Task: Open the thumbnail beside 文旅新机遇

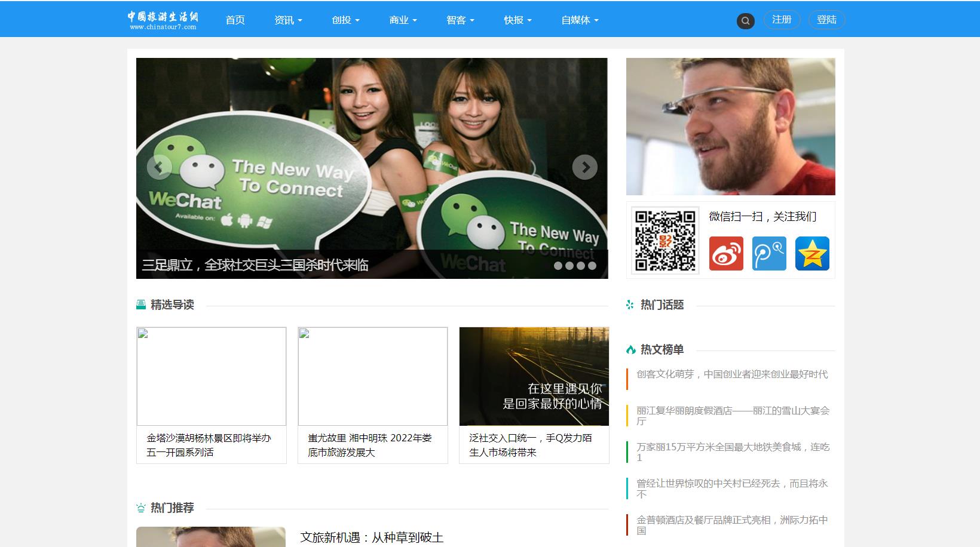Action: click(211, 537)
